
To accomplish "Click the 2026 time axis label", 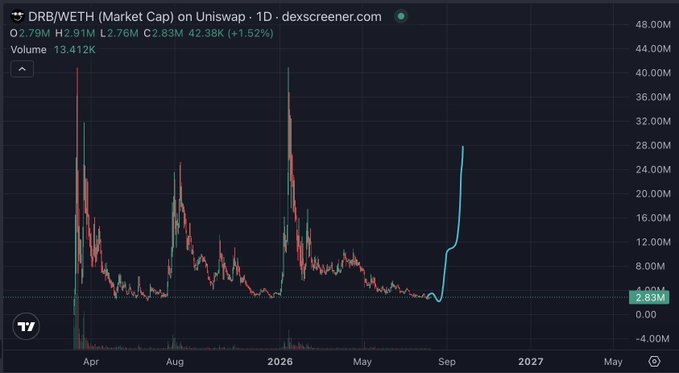I will tap(280, 361).
